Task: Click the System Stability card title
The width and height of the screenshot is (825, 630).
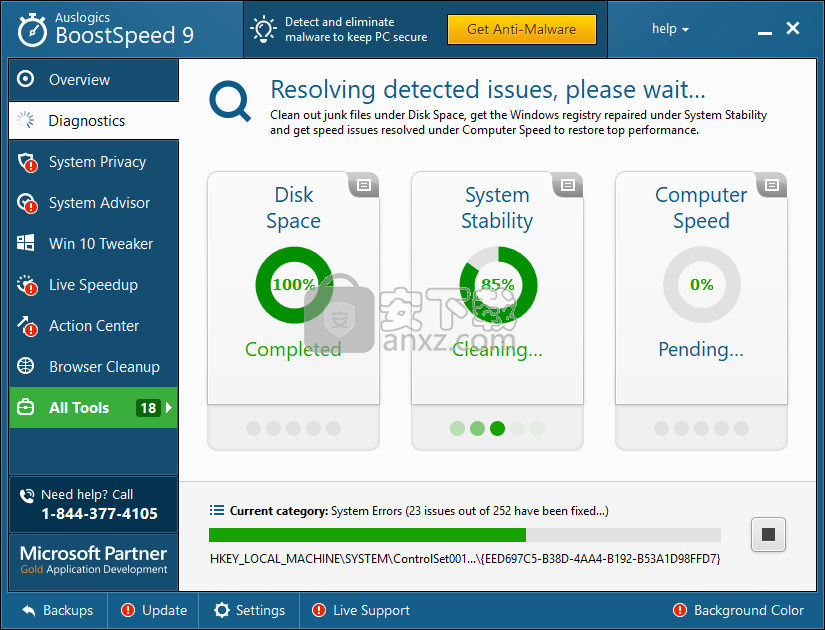Action: point(497,208)
